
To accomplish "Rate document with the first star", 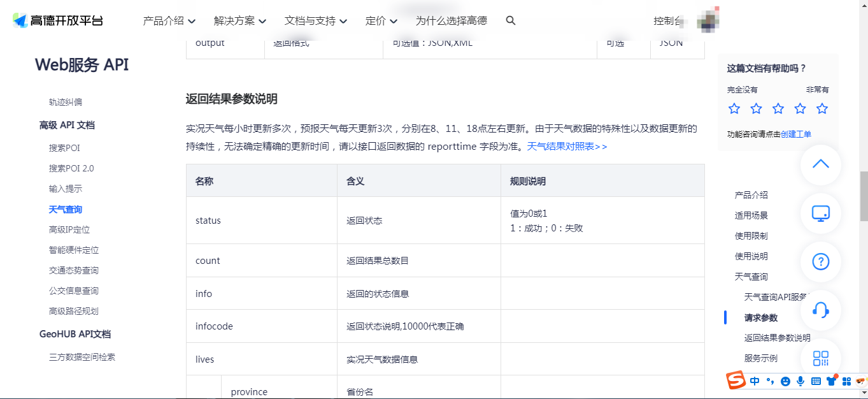I will pyautogui.click(x=734, y=108).
